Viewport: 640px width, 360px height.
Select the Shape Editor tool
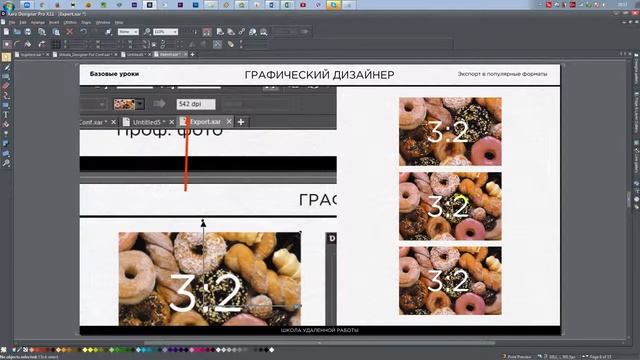(x=6, y=96)
